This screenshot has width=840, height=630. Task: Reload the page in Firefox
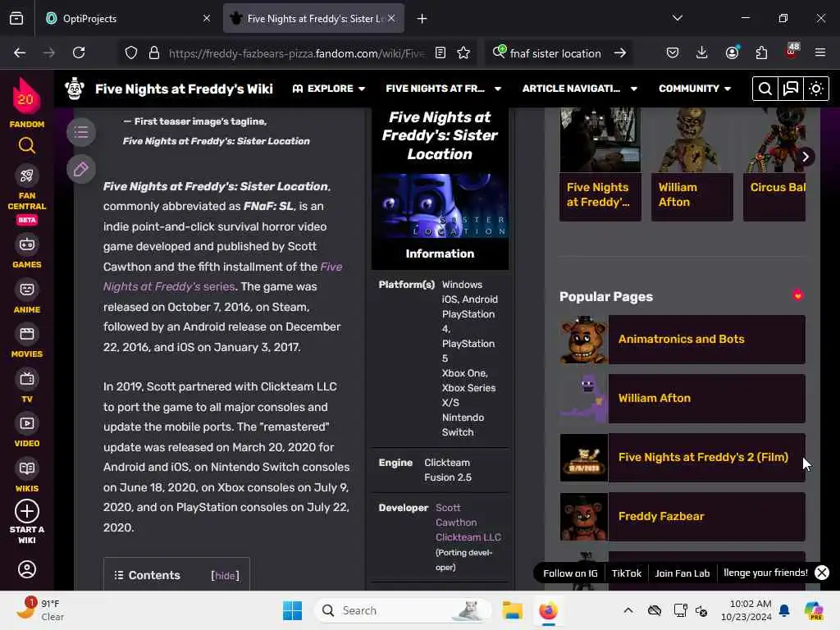tap(79, 52)
